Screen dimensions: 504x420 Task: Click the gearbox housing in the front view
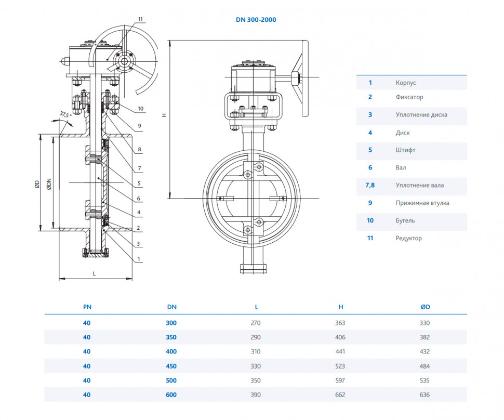pos(253,77)
